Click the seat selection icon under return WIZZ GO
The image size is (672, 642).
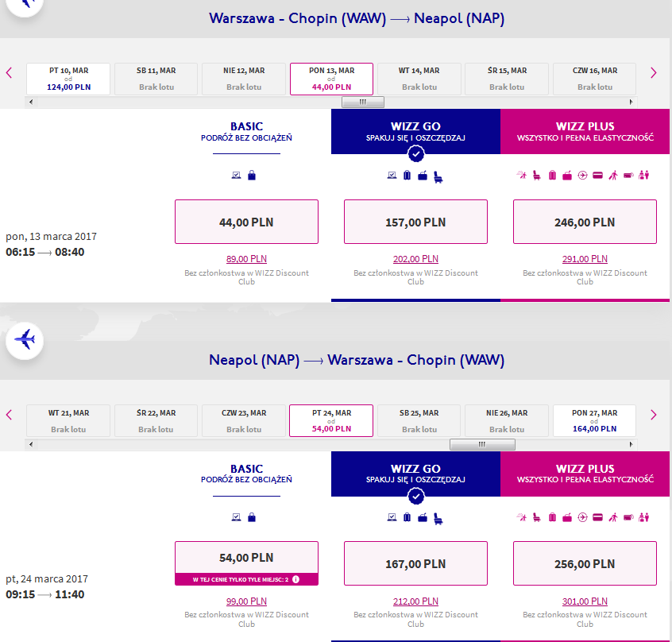[x=438, y=519]
